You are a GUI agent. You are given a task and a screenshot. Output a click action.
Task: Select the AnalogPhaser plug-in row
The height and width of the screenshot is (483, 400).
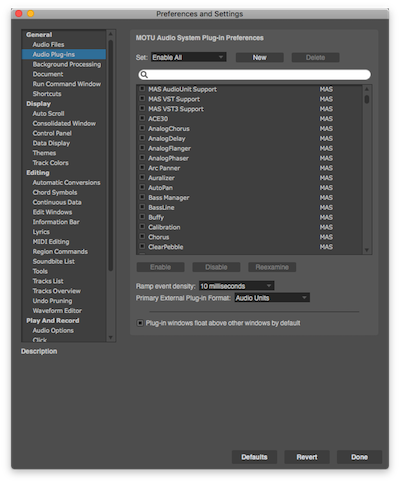pos(249,158)
